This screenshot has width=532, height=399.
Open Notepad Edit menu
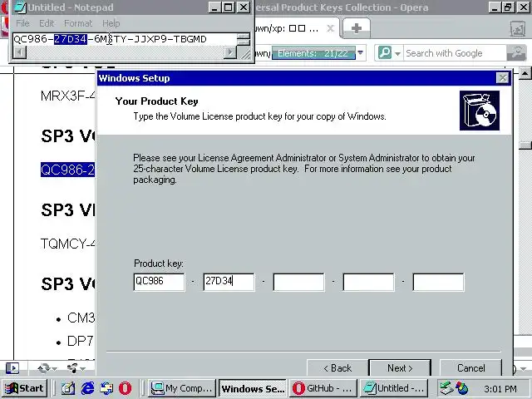click(x=47, y=23)
